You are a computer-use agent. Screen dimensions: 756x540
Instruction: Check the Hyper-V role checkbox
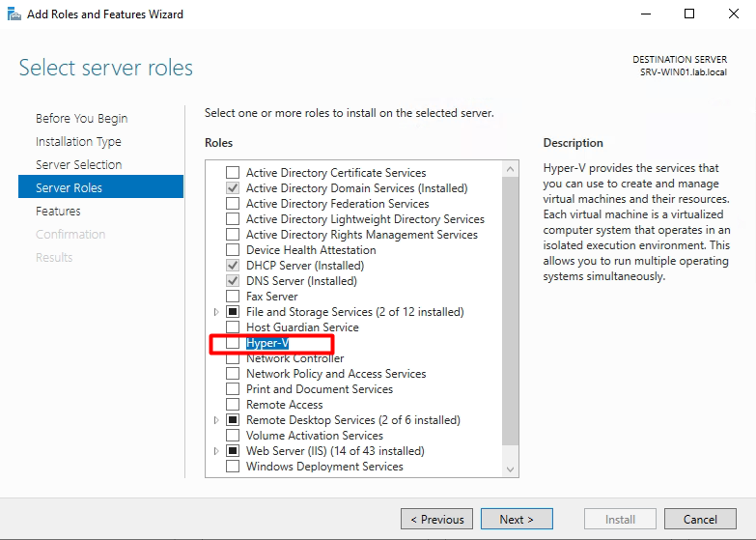(233, 343)
